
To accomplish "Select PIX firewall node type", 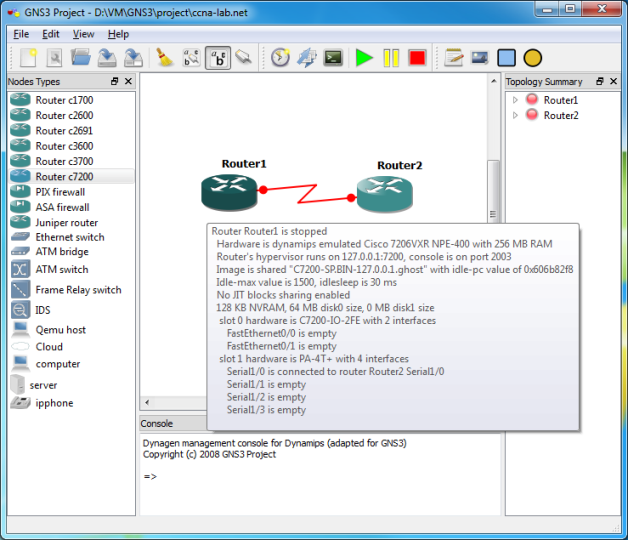I will pos(71,192).
